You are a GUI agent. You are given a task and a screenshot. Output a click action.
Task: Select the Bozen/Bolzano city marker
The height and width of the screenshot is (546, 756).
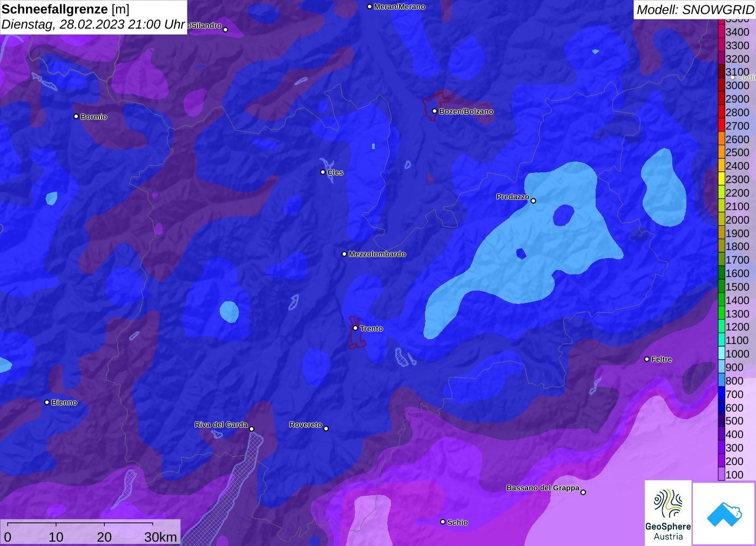(x=435, y=111)
